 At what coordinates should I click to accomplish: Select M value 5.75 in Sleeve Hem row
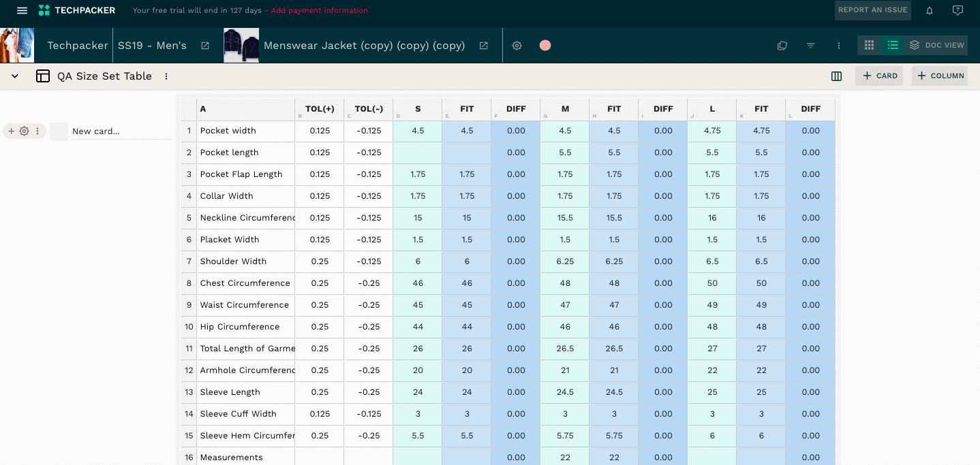point(565,436)
